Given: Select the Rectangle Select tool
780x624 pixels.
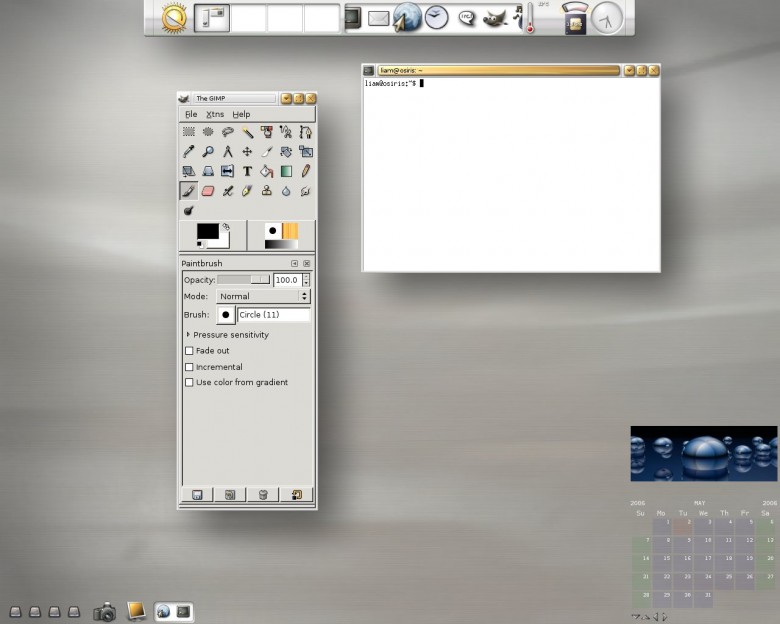Looking at the screenshot, I should click(x=189, y=132).
